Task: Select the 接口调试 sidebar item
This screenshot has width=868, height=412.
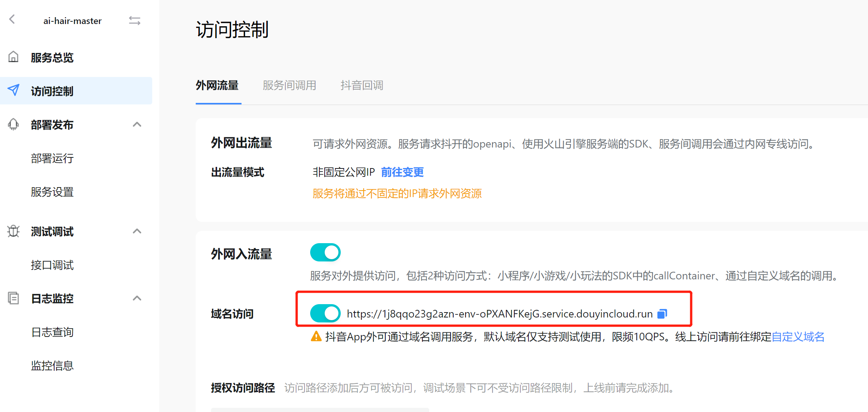Action: (52, 265)
